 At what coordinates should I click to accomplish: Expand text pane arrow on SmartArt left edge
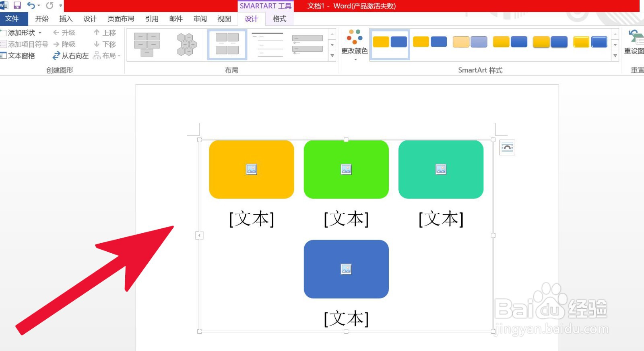pyautogui.click(x=199, y=235)
